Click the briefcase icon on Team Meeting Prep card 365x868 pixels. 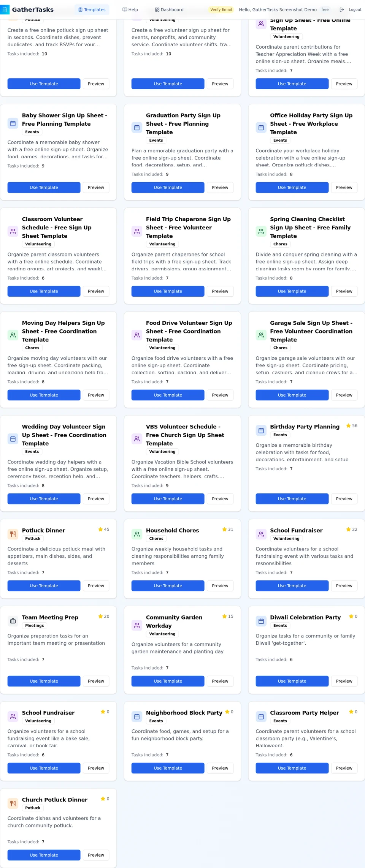point(13,621)
